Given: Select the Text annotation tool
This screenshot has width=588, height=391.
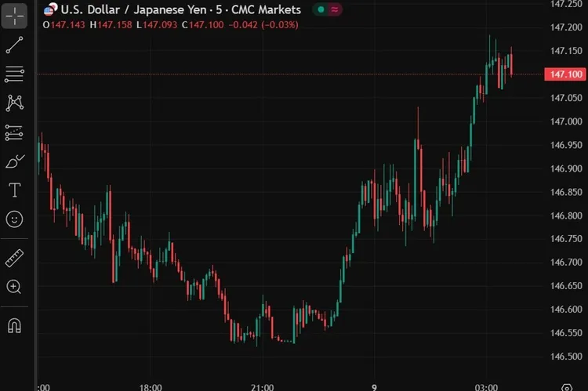Looking at the screenshot, I should (x=15, y=190).
